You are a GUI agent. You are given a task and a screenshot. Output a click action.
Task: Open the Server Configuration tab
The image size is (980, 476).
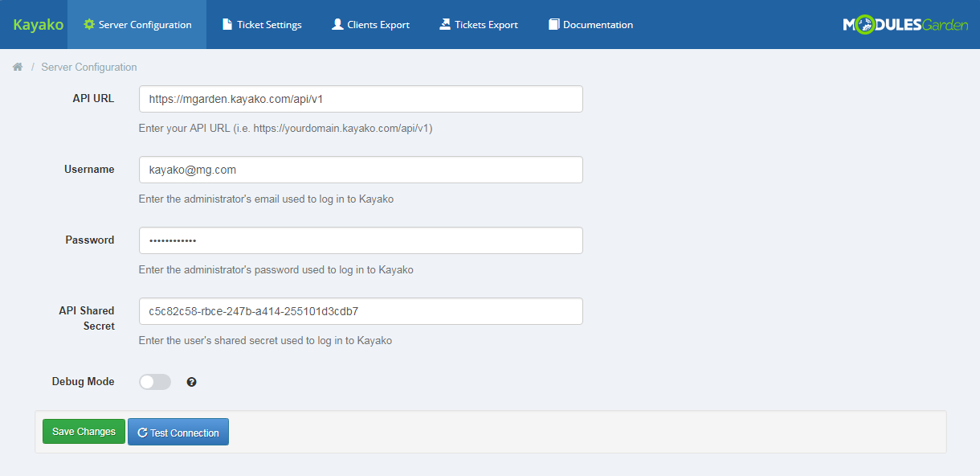(137, 24)
